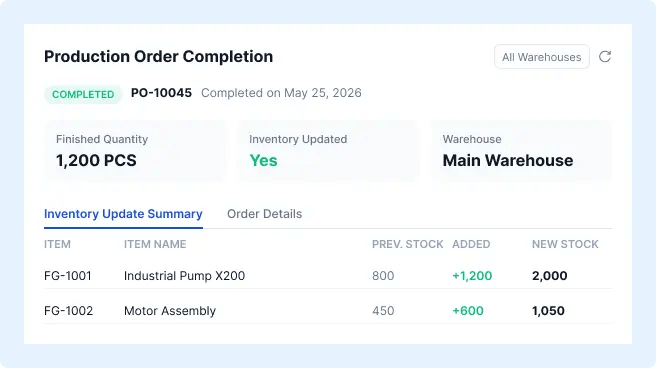Click the FG-1001 item code
Screen dimensions: 656x368
68,276
